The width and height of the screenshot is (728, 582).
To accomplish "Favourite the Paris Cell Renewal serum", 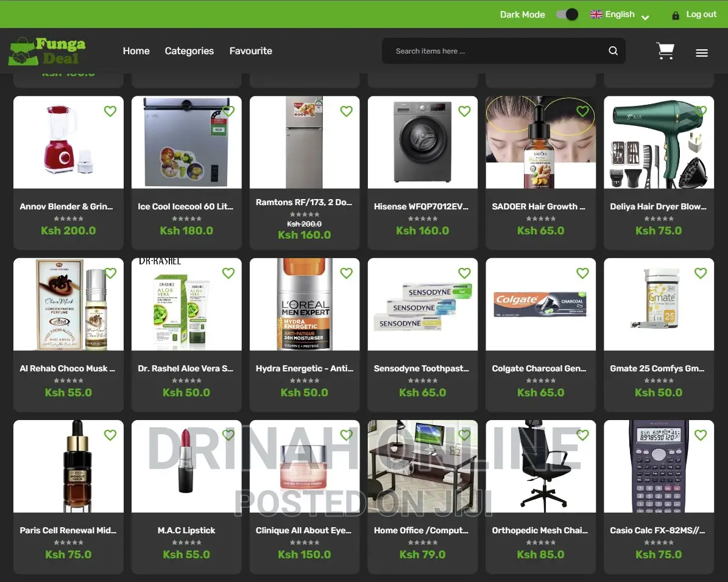I will pos(110,435).
